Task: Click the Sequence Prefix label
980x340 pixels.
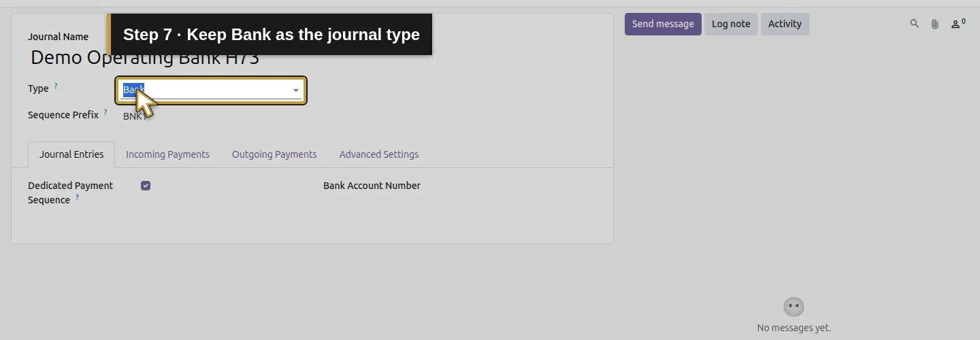Action: click(x=63, y=115)
